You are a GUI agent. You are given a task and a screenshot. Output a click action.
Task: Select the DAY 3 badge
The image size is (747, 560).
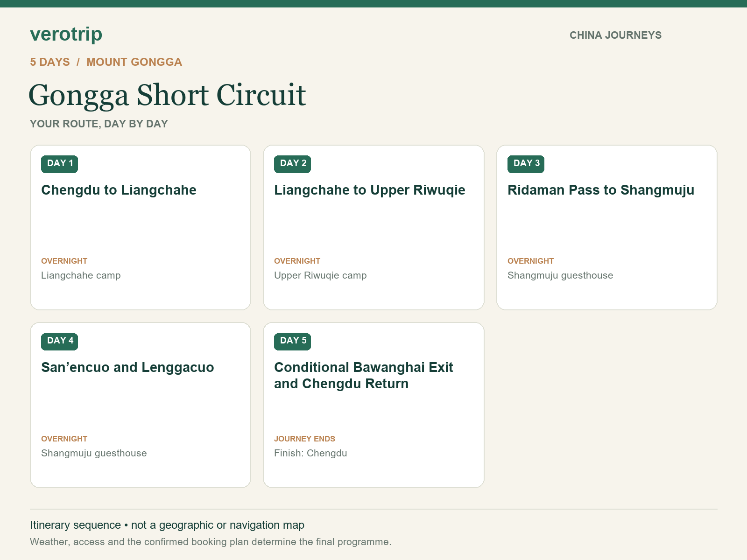tap(526, 164)
